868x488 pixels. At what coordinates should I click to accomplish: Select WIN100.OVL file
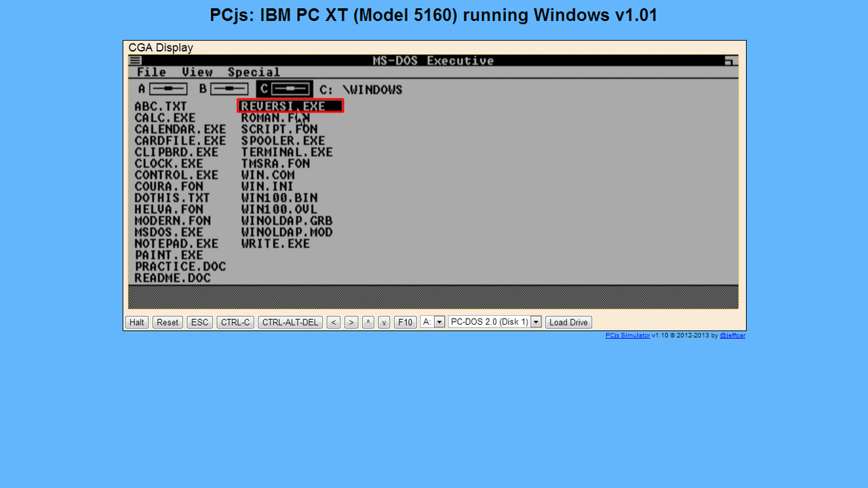point(279,210)
